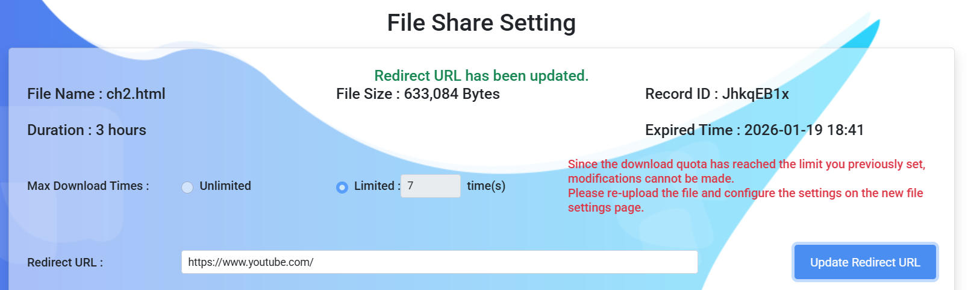Viewport: 980px width, 290px height.
Task: Click the 'Limited :' option label text
Action: tap(377, 186)
